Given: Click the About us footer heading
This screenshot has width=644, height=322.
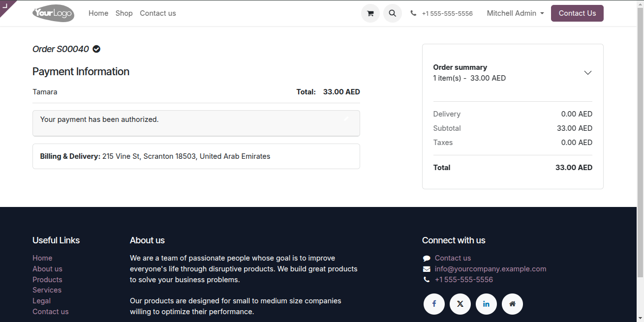Looking at the screenshot, I should click(x=147, y=240).
